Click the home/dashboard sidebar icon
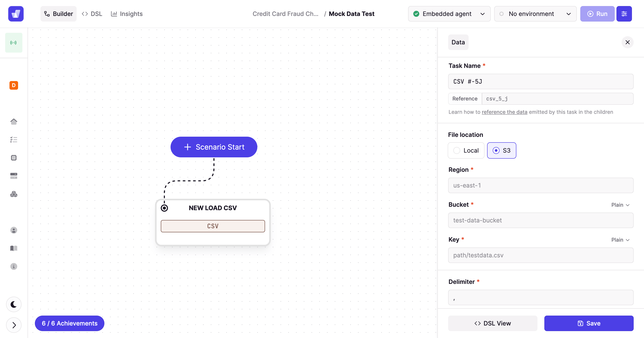This screenshot has height=338, width=644. pyautogui.click(x=13, y=121)
